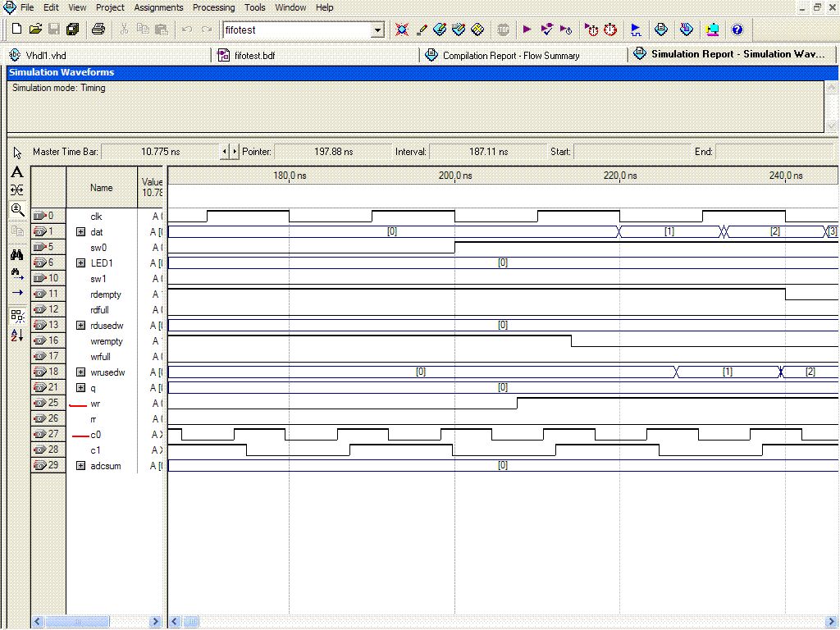Click the Help question mark icon
The image size is (840, 630).
[737, 30]
